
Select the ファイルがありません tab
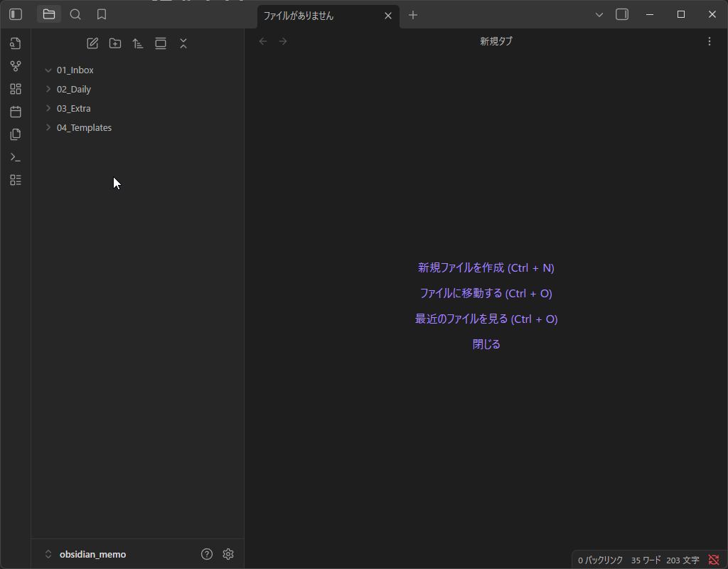tap(320, 16)
